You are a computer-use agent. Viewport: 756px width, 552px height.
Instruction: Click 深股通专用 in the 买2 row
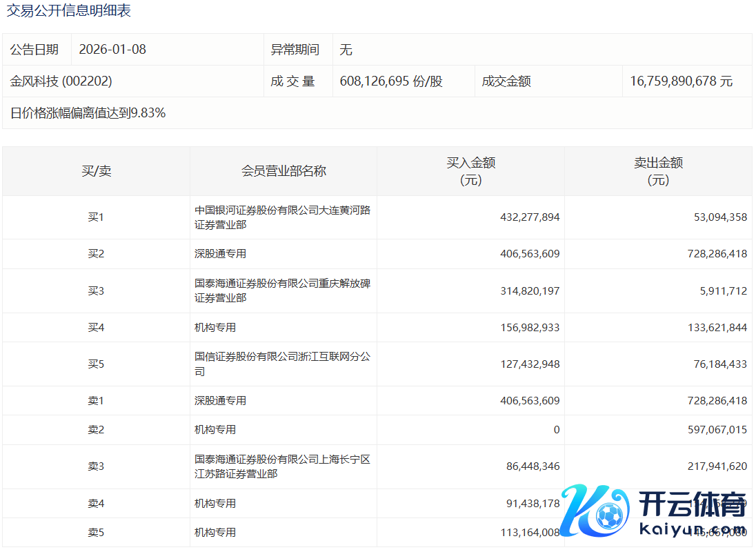[220, 254]
